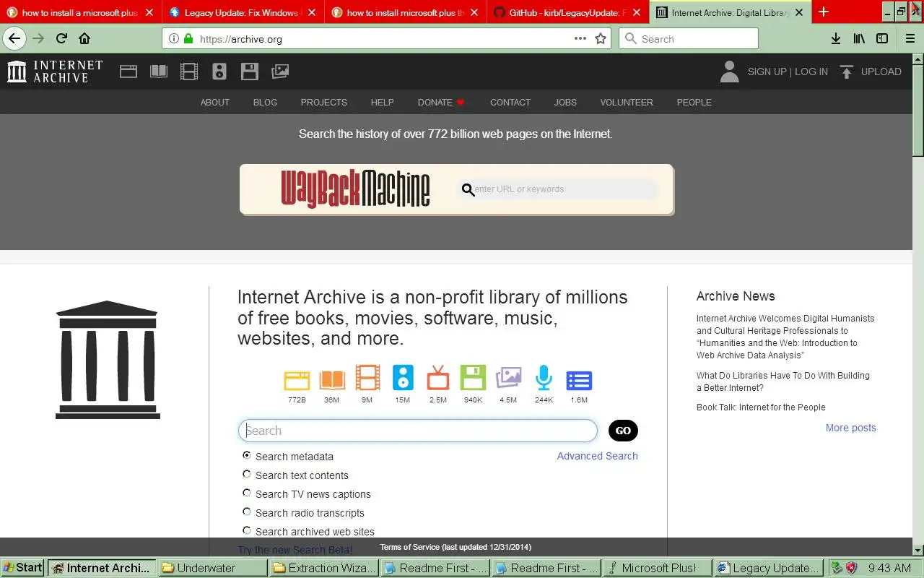Screen dimensions: 924x578
Task: Open the microphone collection icon labeled 244K
Action: click(544, 378)
